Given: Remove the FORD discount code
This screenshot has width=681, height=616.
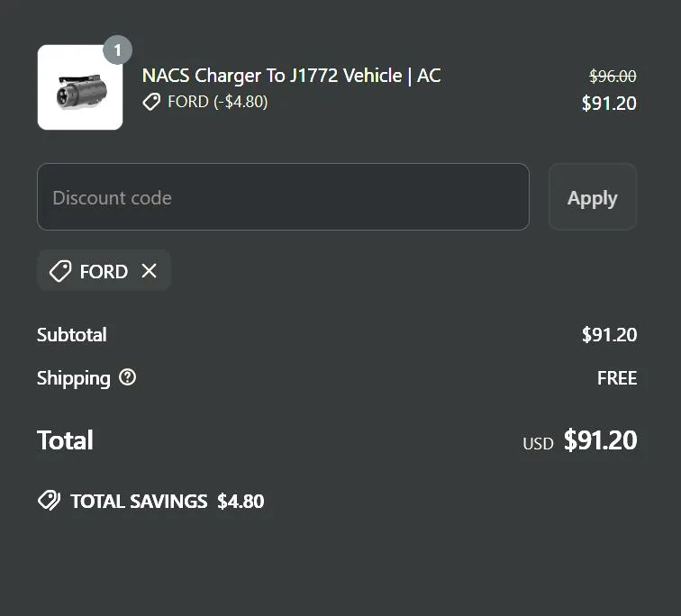Looking at the screenshot, I should 150,271.
